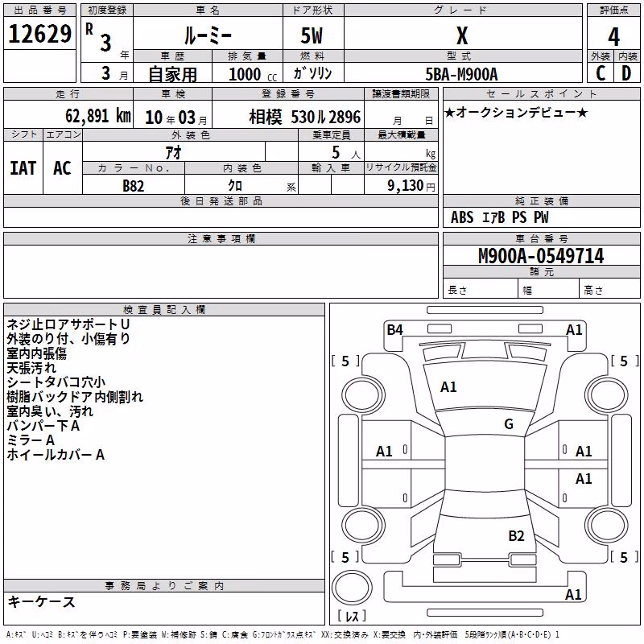This screenshot has height=644, width=644.
Task: Click the 検査員記入欄 section header
Action: click(164, 309)
